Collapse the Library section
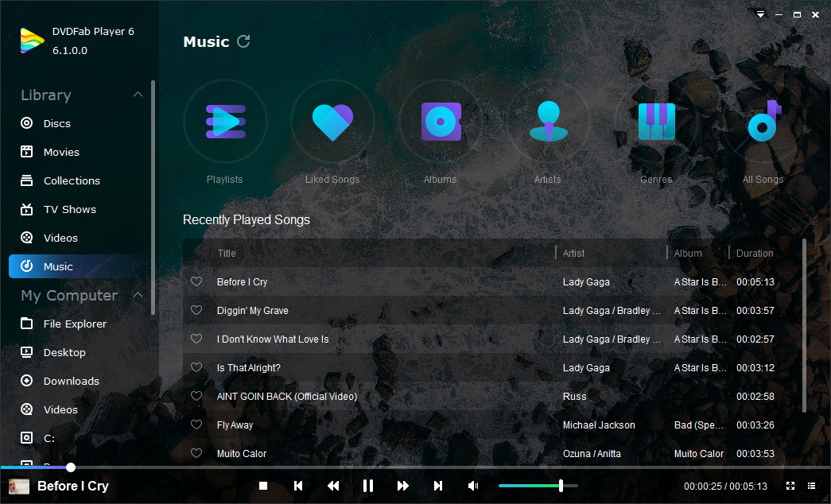The width and height of the screenshot is (831, 504). tap(138, 95)
